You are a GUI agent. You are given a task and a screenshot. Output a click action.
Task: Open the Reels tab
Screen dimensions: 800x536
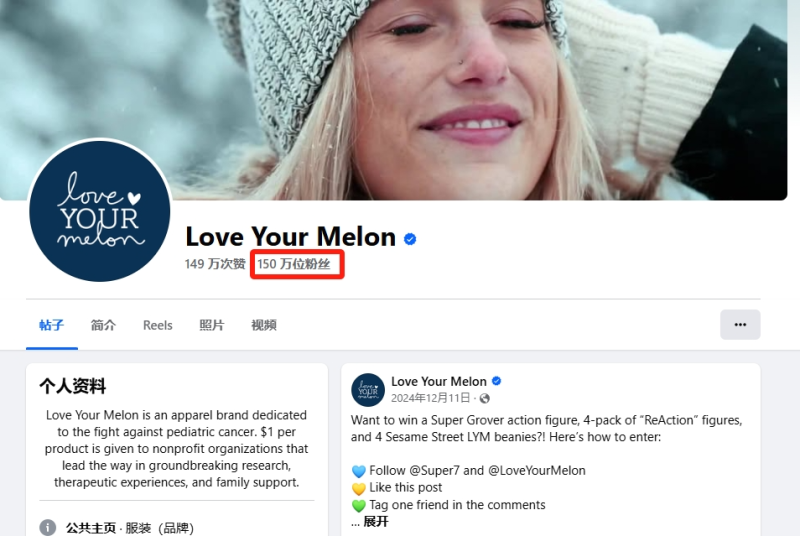coord(158,325)
